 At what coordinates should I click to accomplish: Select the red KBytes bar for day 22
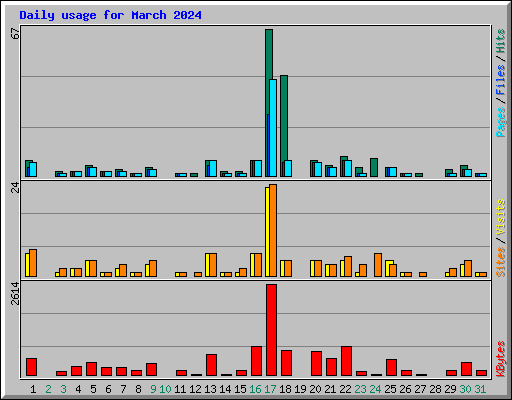coord(346,361)
